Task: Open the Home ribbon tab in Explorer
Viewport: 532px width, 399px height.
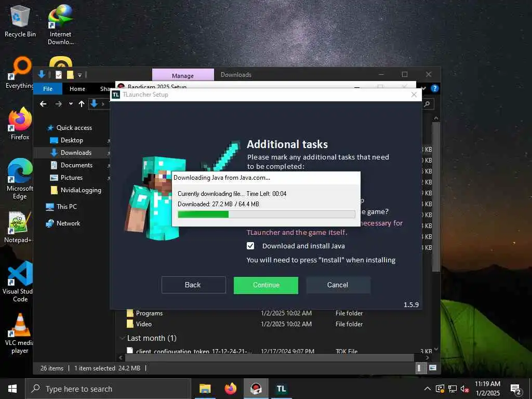Action: (77, 88)
